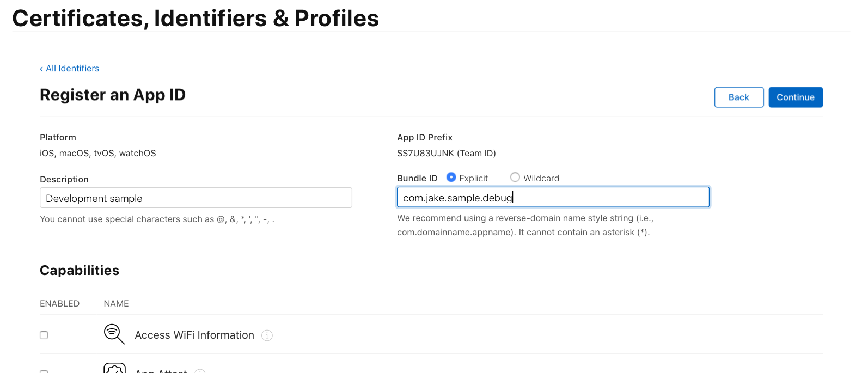Choose the Wildcard Bundle ID option
The image size is (868, 373).
pos(515,177)
